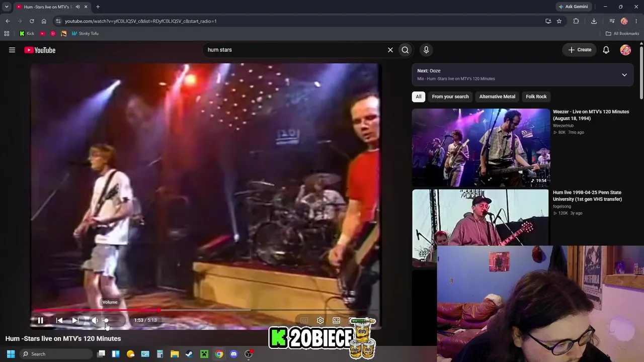The height and width of the screenshot is (362, 644).
Task: Open Chrome's tab search dropdown
Action: [x=7, y=7]
